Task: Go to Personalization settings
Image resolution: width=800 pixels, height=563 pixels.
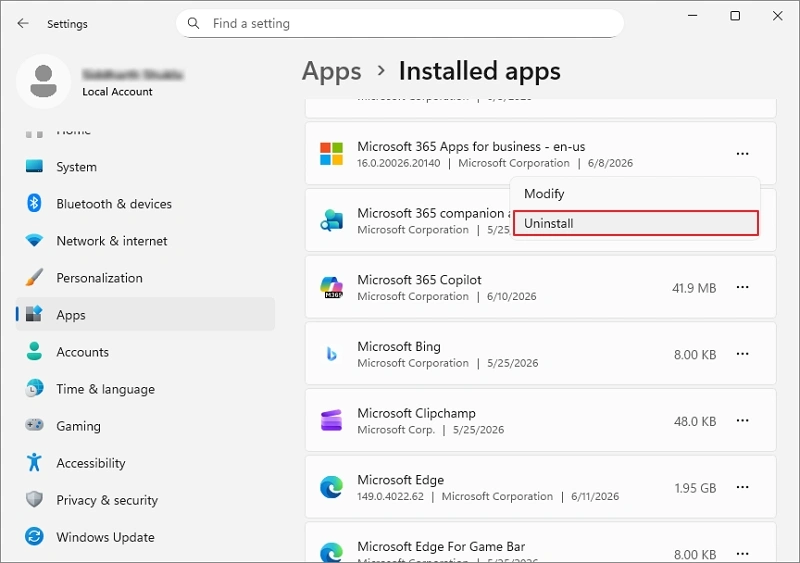Action: (x=145, y=278)
